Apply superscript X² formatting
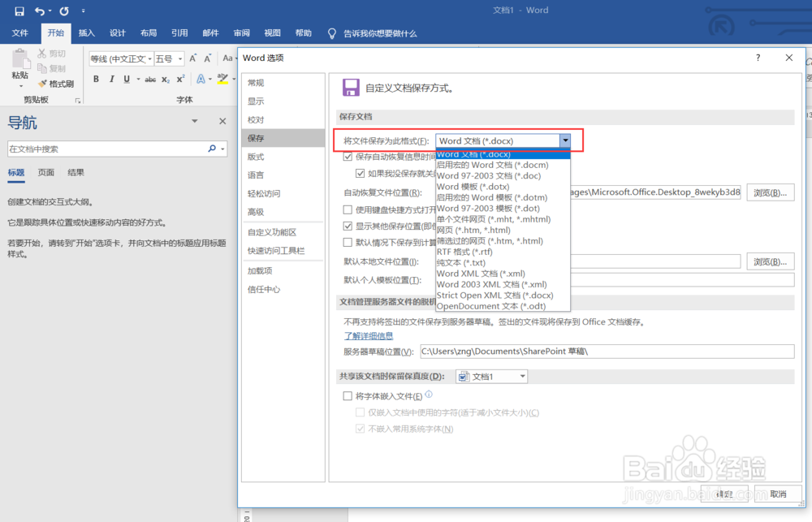This screenshot has width=812, height=522. (x=180, y=80)
